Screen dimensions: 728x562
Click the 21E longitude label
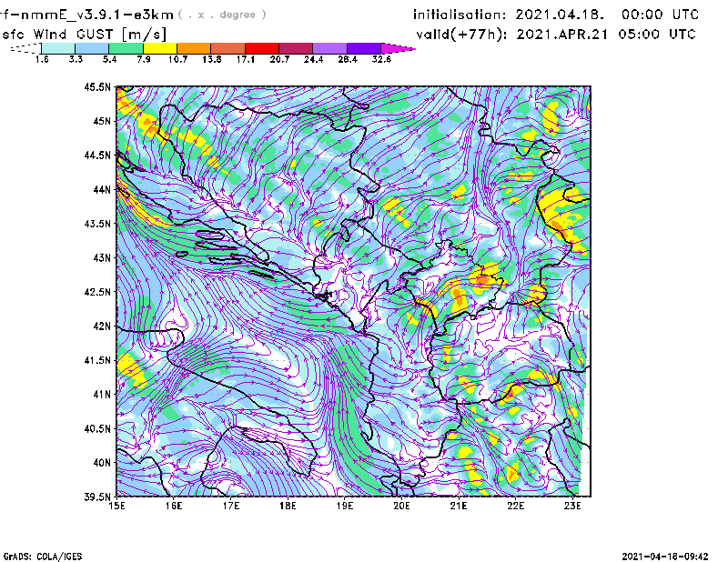click(x=459, y=506)
